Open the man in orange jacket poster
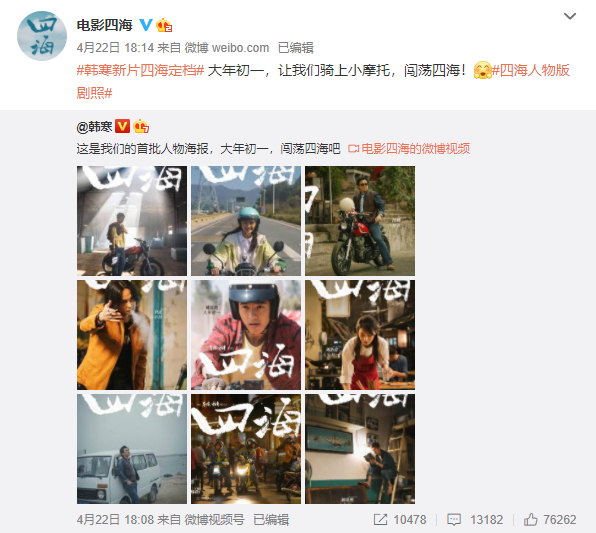 132,335
